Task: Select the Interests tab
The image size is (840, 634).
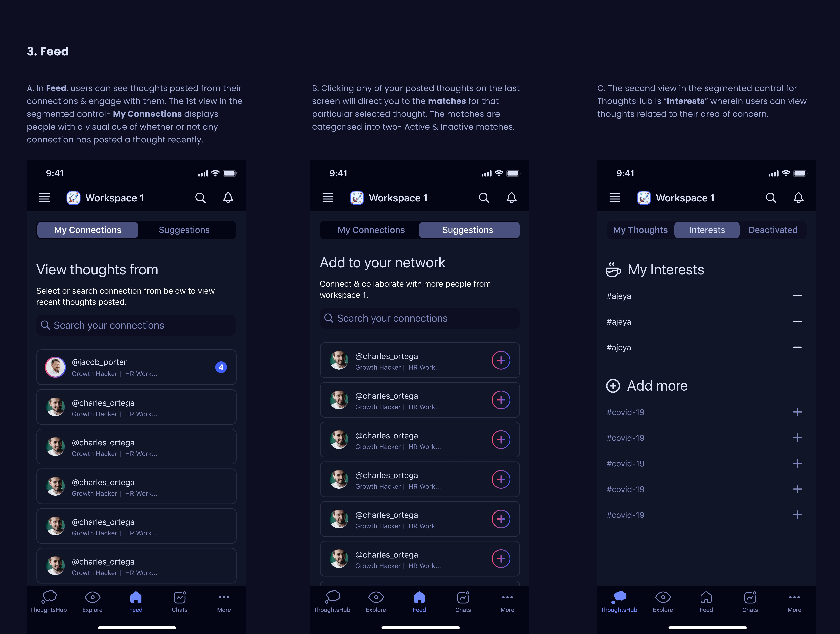Action: (707, 230)
